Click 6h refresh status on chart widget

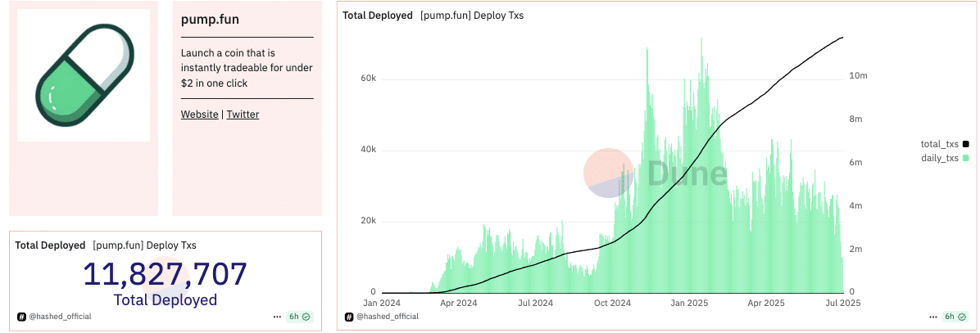[955, 317]
